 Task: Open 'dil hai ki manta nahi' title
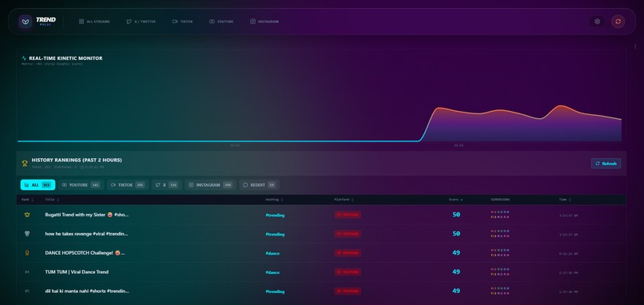(86, 291)
